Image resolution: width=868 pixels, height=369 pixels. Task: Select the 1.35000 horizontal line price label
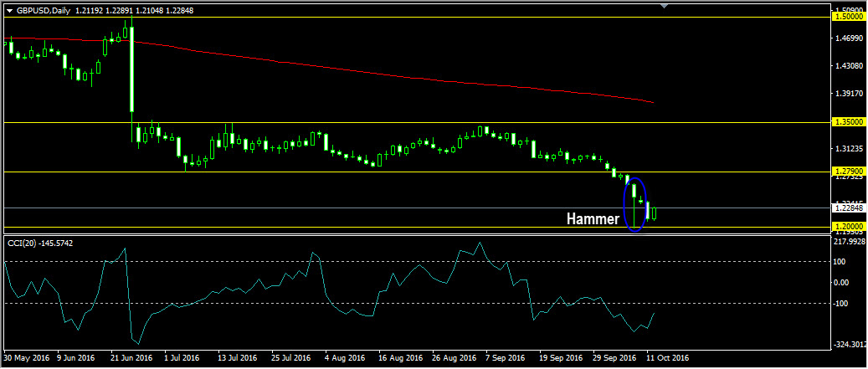point(849,121)
